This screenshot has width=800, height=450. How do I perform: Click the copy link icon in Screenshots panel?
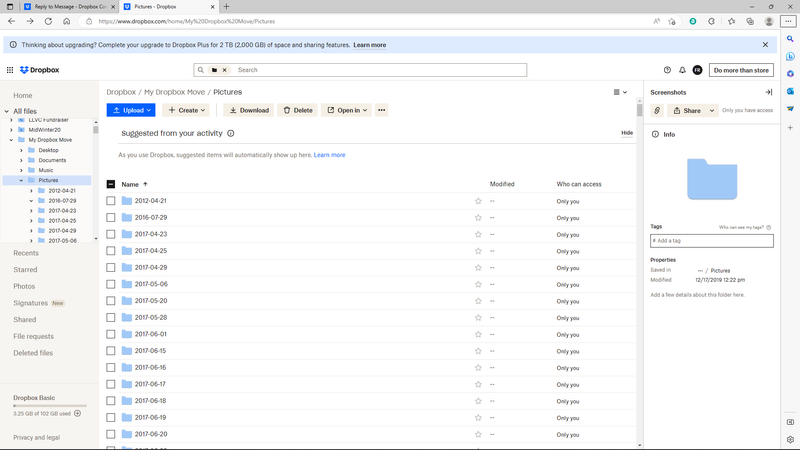pos(657,111)
